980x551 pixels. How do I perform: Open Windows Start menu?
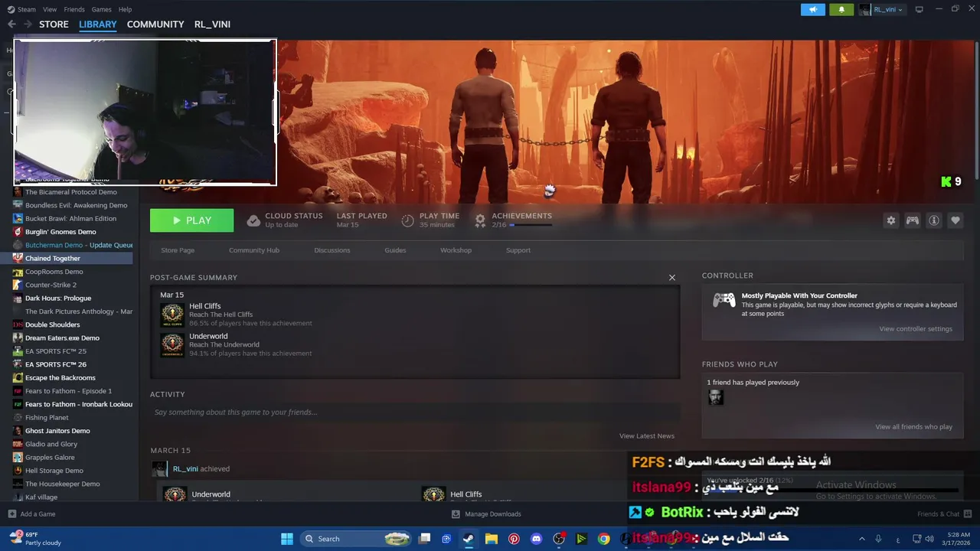tap(287, 539)
